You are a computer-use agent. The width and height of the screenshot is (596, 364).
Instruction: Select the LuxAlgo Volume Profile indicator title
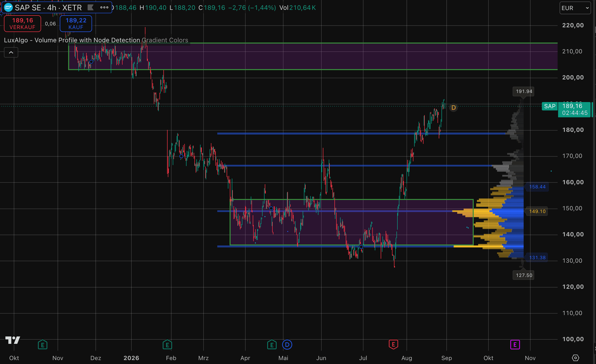click(x=72, y=40)
